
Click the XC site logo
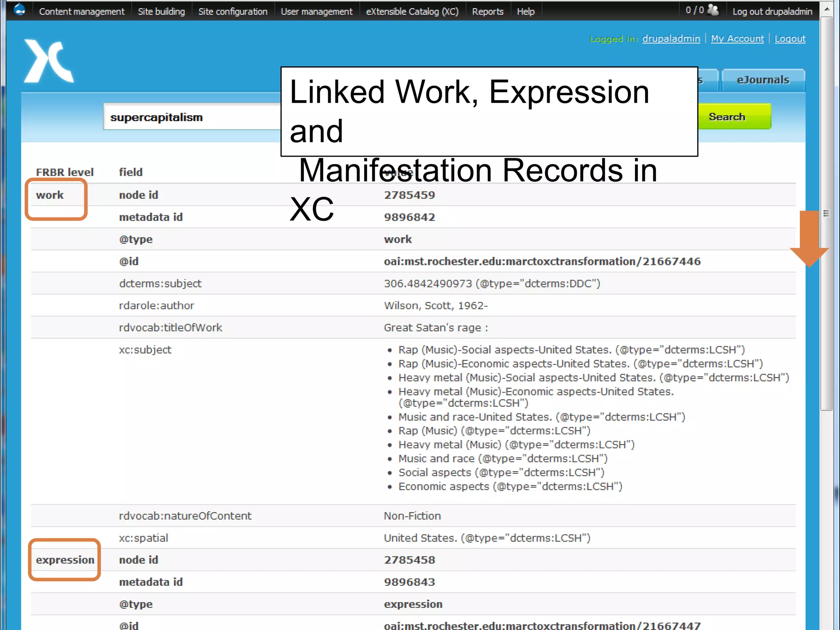[x=49, y=61]
